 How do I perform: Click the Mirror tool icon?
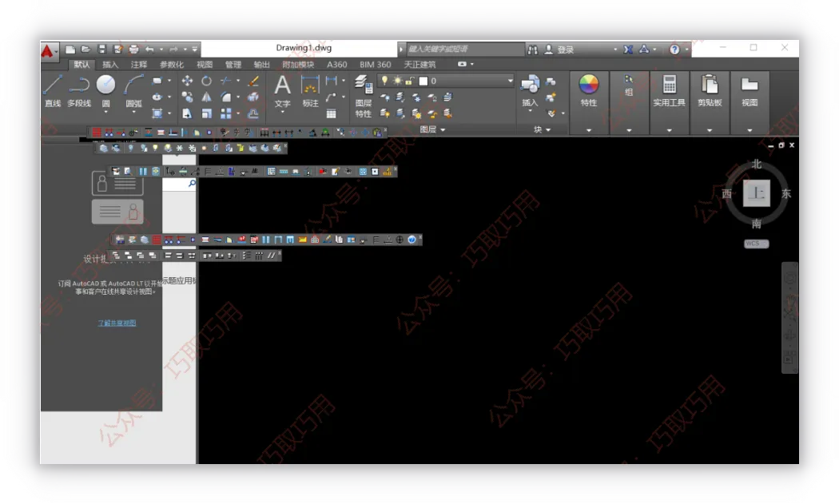[206, 97]
